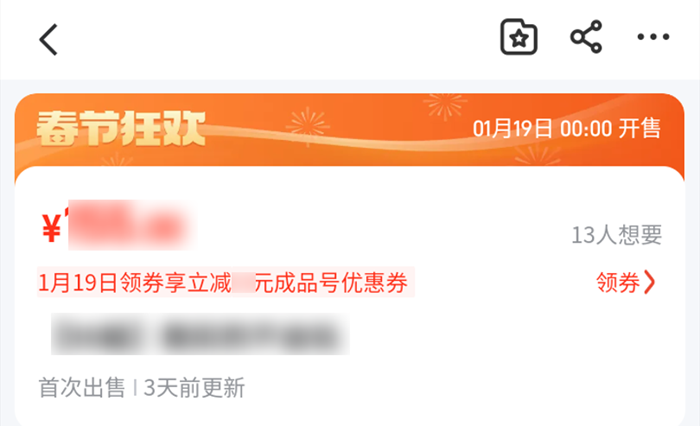The height and width of the screenshot is (426, 700).
Task: Click the 领券 coupon link
Action: click(x=618, y=282)
